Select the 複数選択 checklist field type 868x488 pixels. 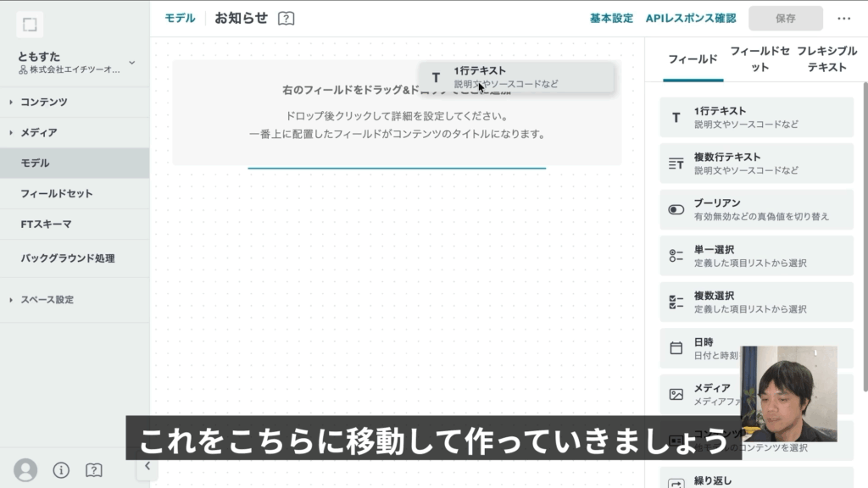756,302
